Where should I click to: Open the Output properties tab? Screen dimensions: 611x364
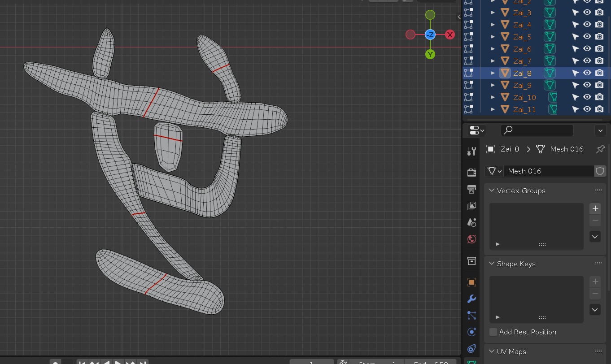click(471, 189)
